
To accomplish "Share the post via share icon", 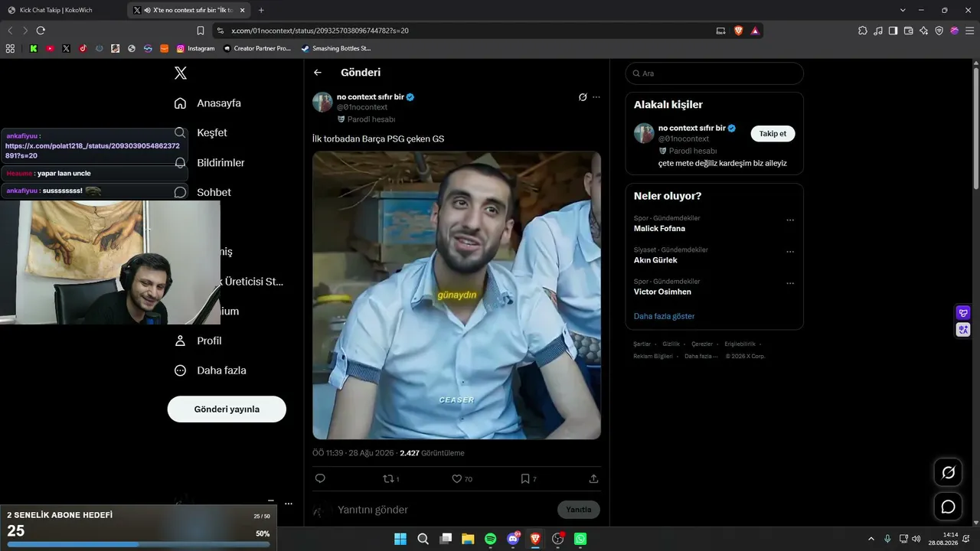I will pos(593,479).
